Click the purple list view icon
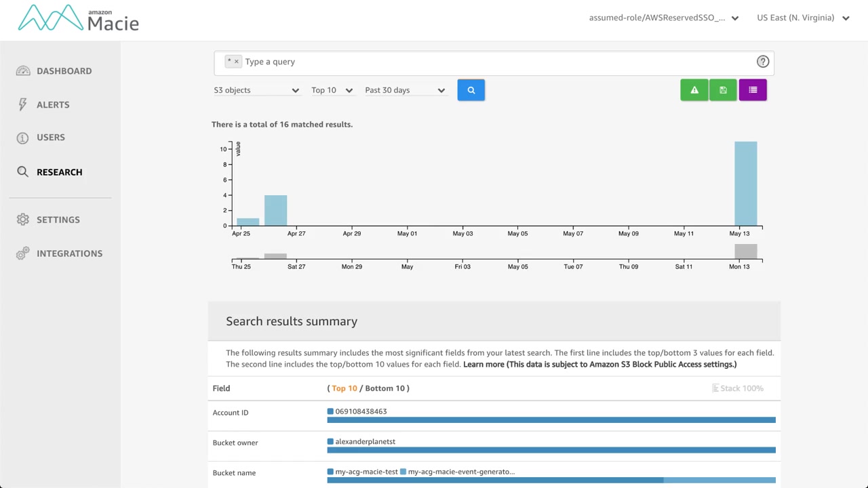The image size is (868, 488). click(753, 90)
